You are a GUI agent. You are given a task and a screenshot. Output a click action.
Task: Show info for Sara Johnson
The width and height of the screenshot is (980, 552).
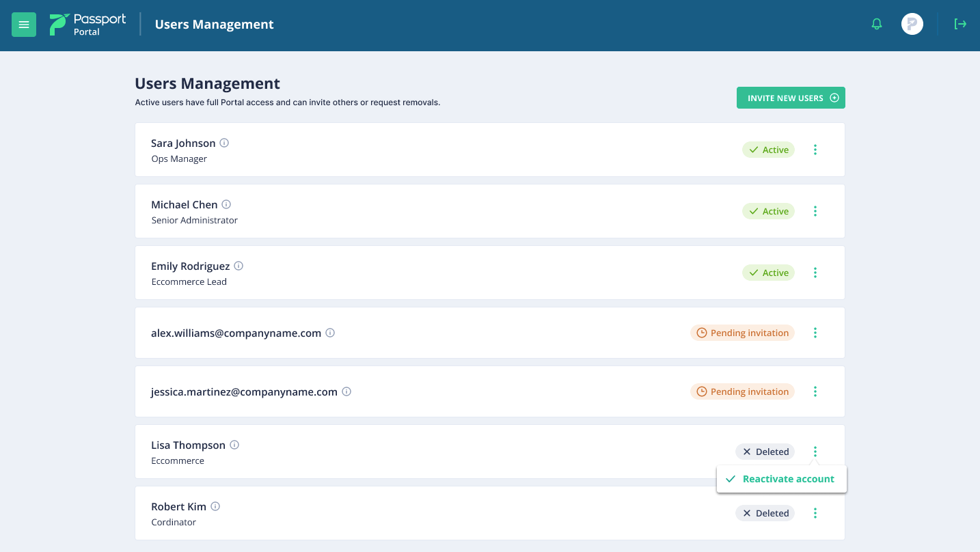point(224,143)
